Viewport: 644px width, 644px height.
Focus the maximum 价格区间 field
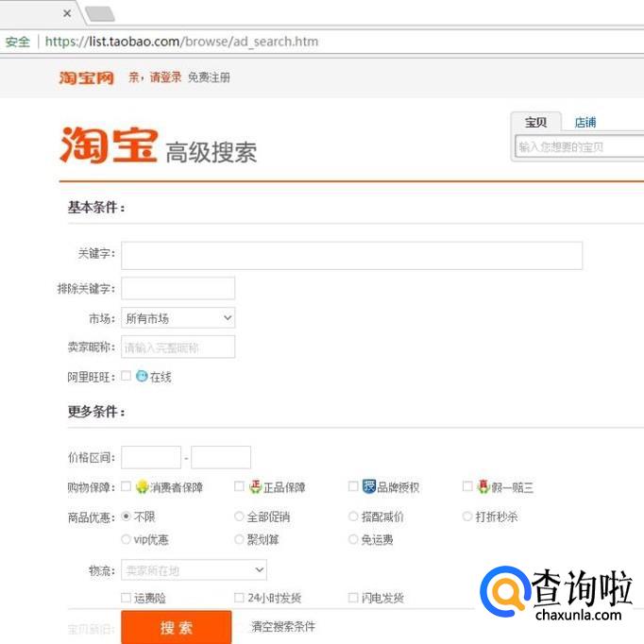[x=221, y=458]
